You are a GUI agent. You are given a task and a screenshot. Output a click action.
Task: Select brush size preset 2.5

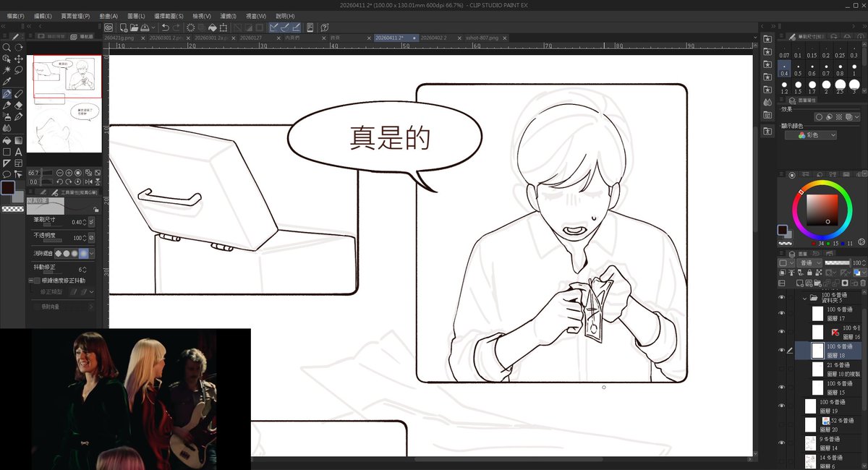pos(840,87)
